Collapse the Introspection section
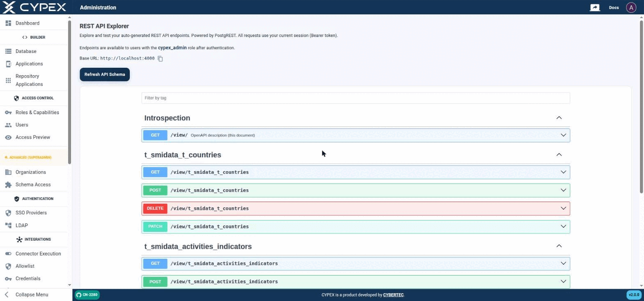 point(559,118)
